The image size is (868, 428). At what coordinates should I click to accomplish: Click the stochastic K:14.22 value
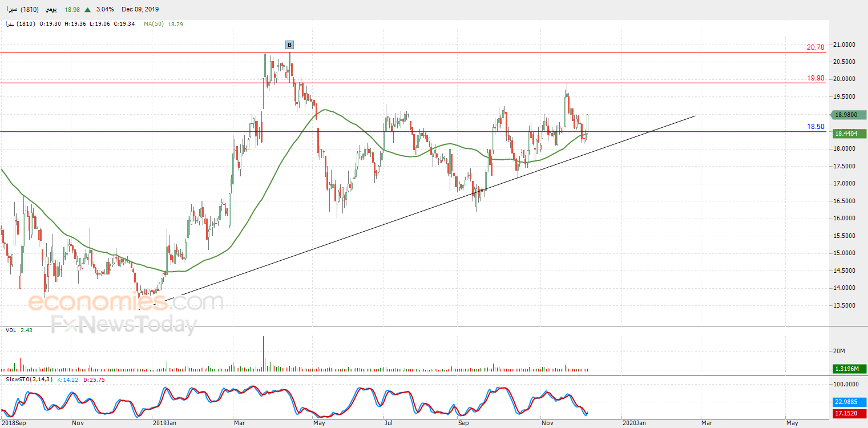(x=68, y=379)
